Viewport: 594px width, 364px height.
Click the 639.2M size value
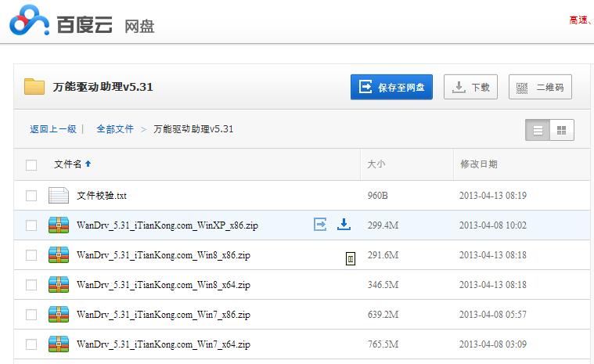(383, 315)
